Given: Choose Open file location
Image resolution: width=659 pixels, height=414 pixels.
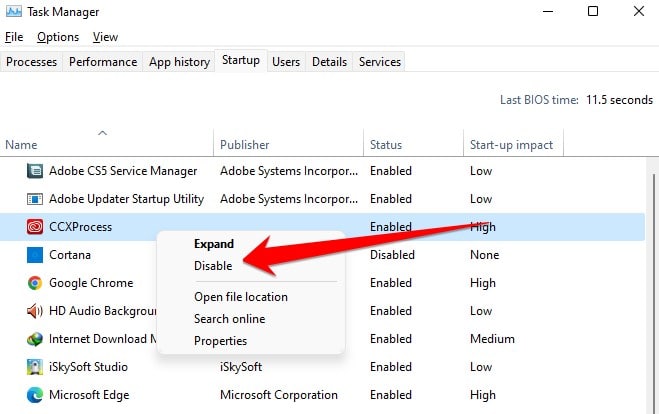Looking at the screenshot, I should [x=241, y=297].
